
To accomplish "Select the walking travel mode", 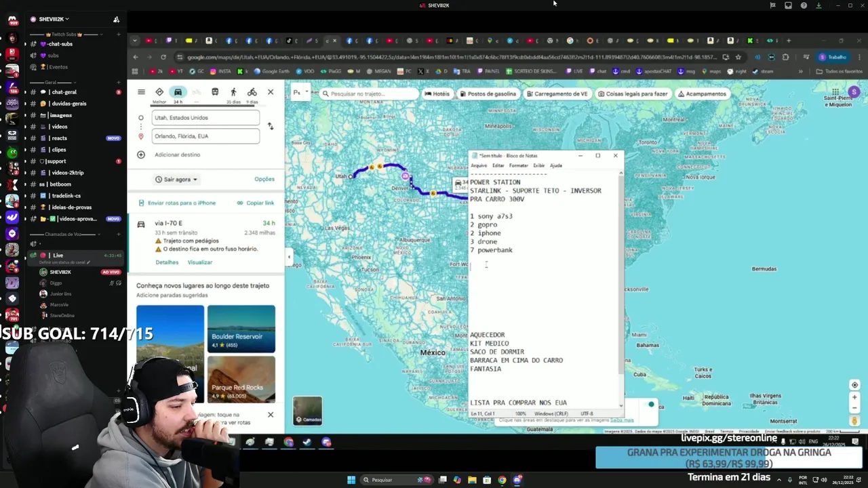I will point(233,95).
